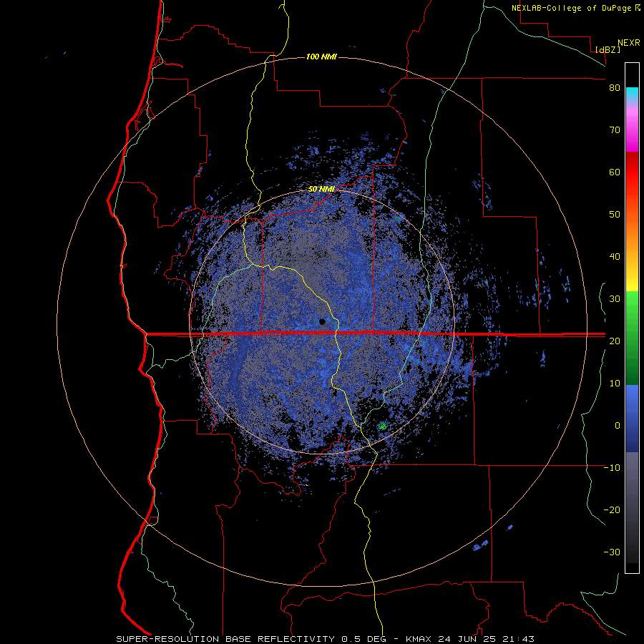Click the 20 value on the dBZ scale
The image size is (644, 644).
(615, 341)
